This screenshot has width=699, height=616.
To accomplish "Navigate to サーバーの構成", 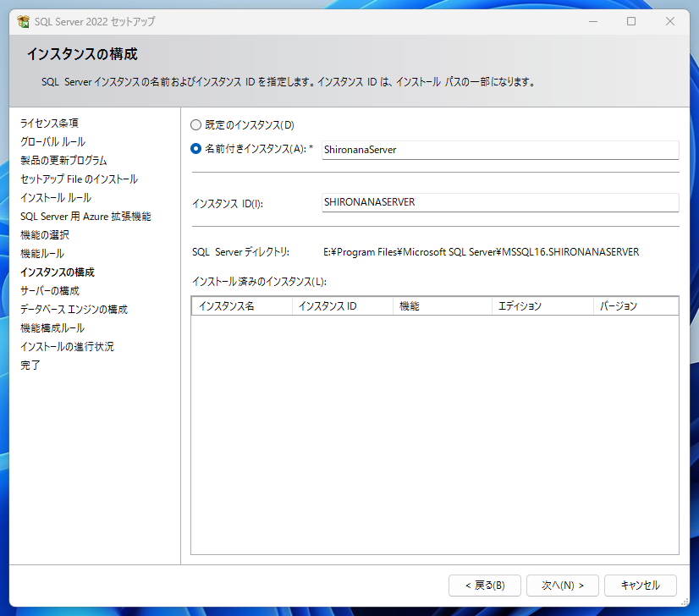I will tap(51, 290).
